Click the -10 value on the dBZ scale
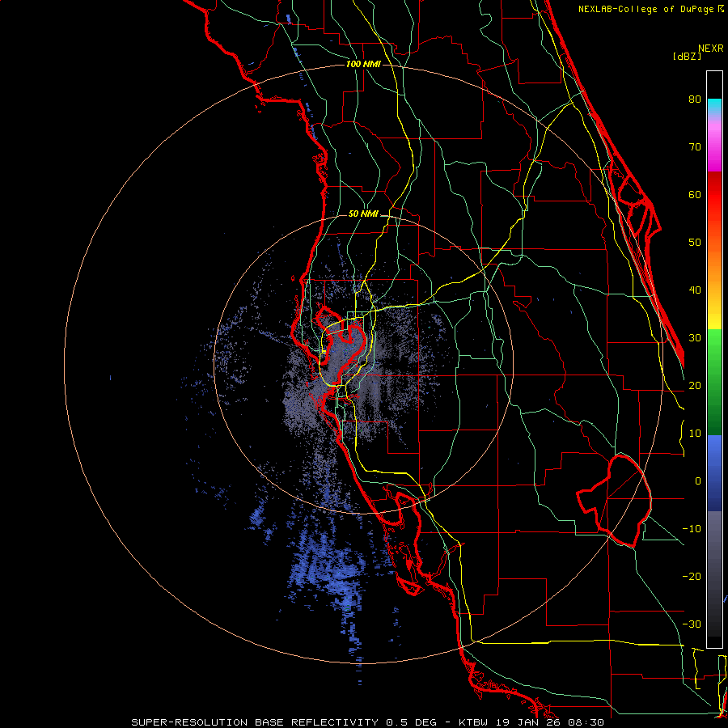728x728 pixels. [x=692, y=529]
